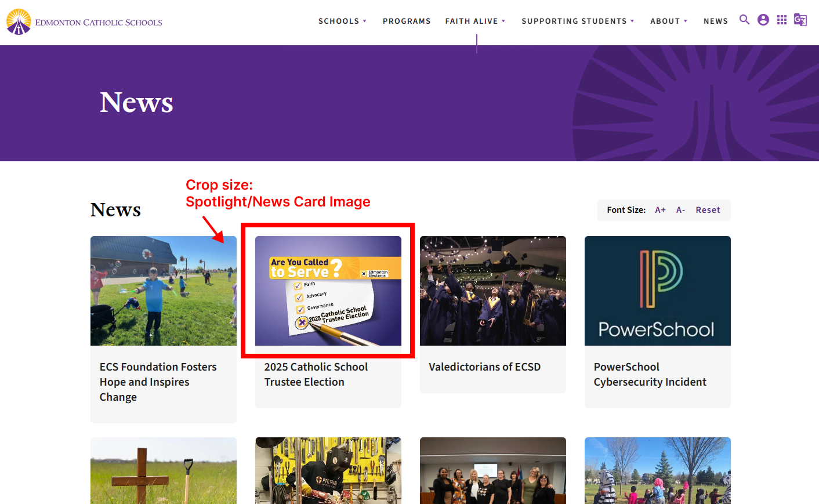Viewport: 819px width, 504px height.
Task: Open the apps grid icon
Action: 782,20
